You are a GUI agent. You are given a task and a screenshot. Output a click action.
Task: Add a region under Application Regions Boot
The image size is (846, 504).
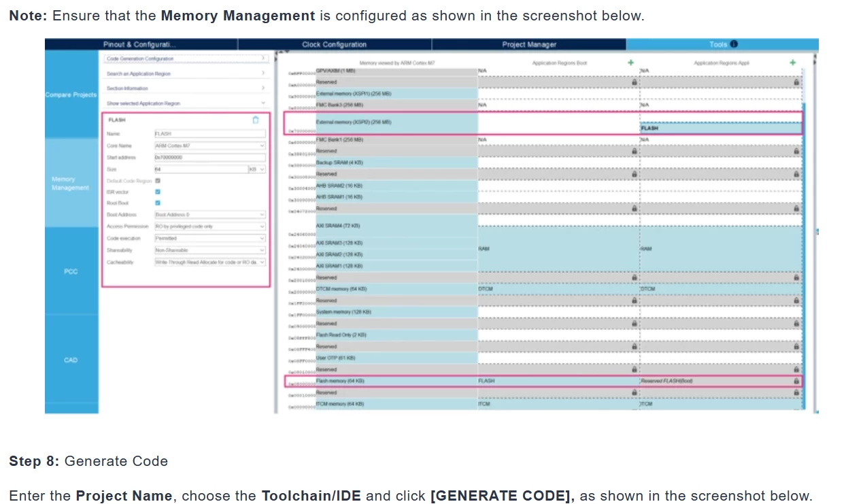[x=631, y=63]
